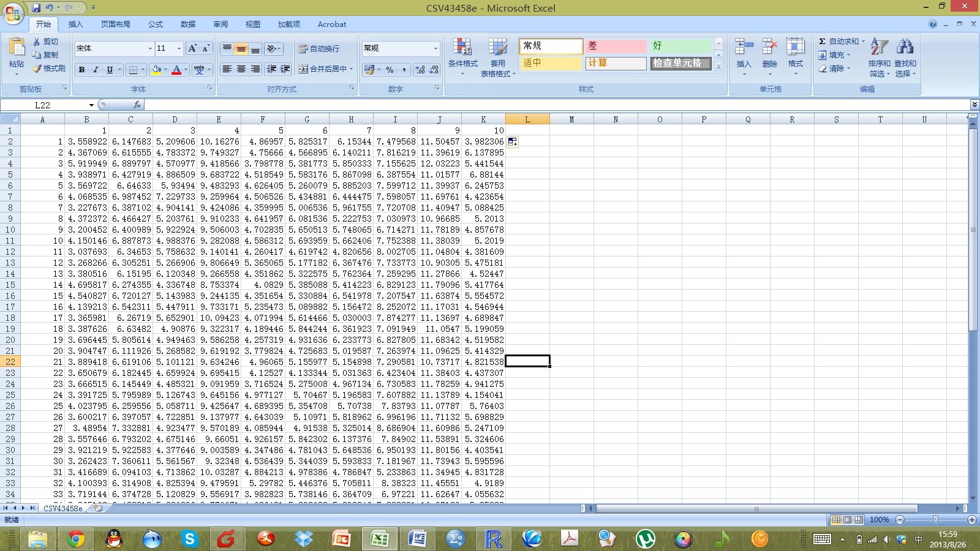Increase font size with the large A icon

tap(192, 48)
